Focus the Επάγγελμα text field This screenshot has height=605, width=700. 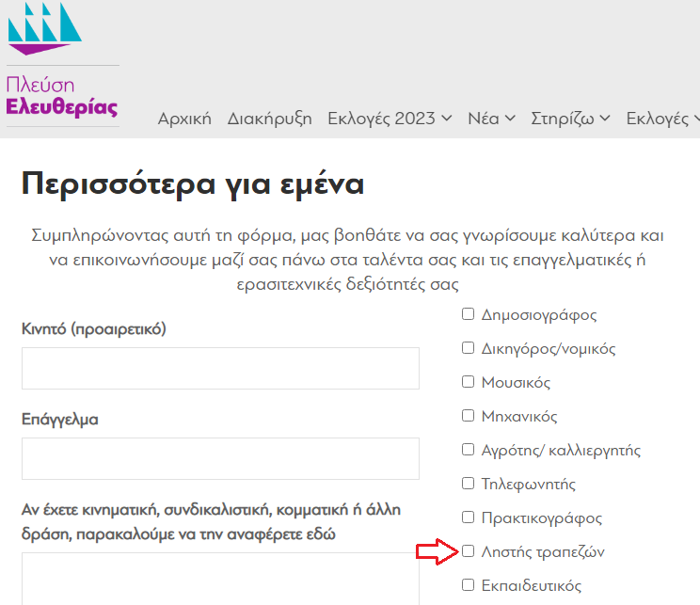[220, 458]
